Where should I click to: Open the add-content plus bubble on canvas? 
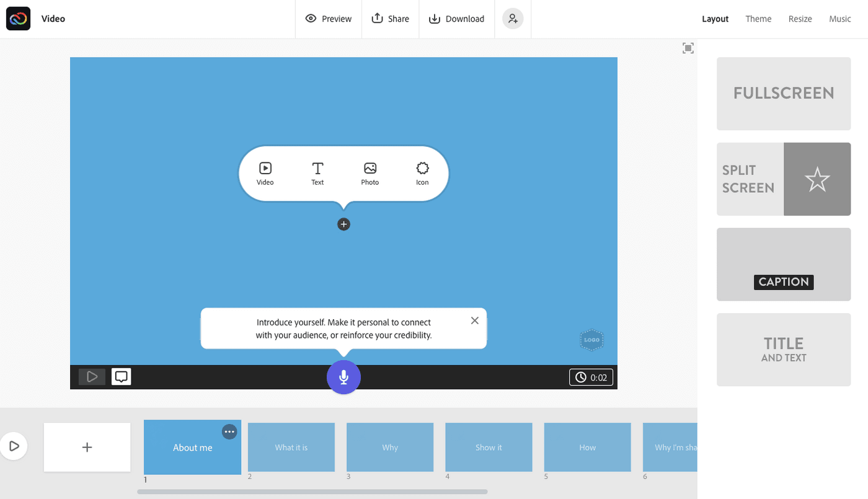(x=343, y=224)
